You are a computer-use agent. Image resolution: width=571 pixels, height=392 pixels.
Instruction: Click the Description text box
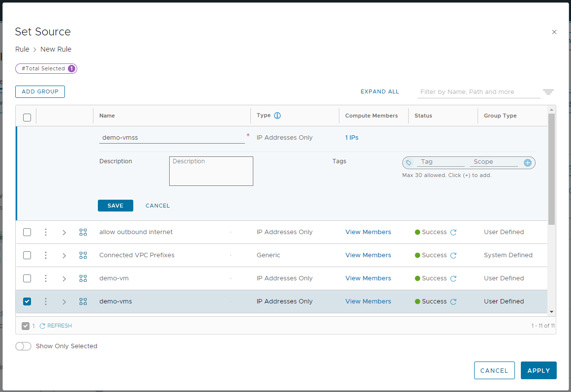211,171
